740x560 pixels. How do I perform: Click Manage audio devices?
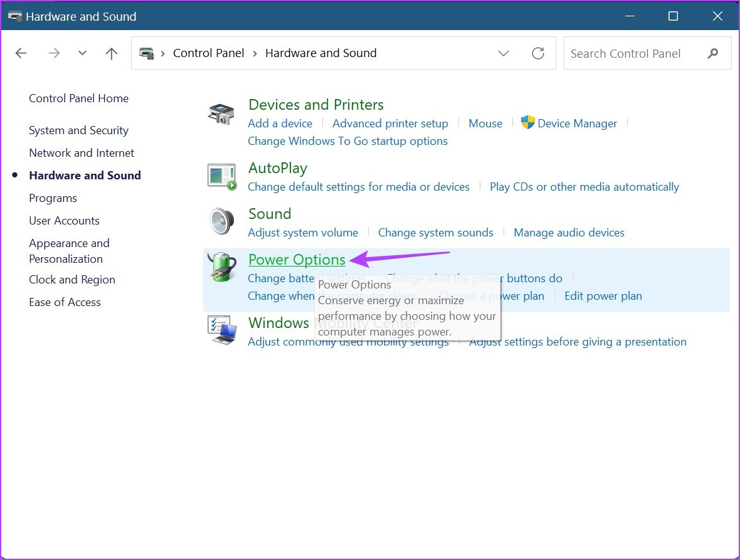[x=569, y=233]
